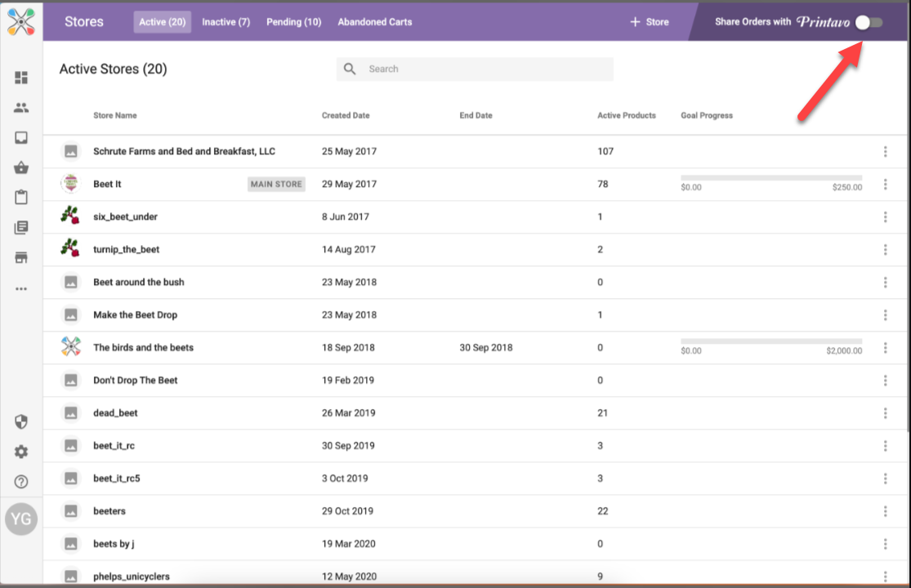Open the clipboard sidebar icon
The height and width of the screenshot is (588, 911).
21,198
